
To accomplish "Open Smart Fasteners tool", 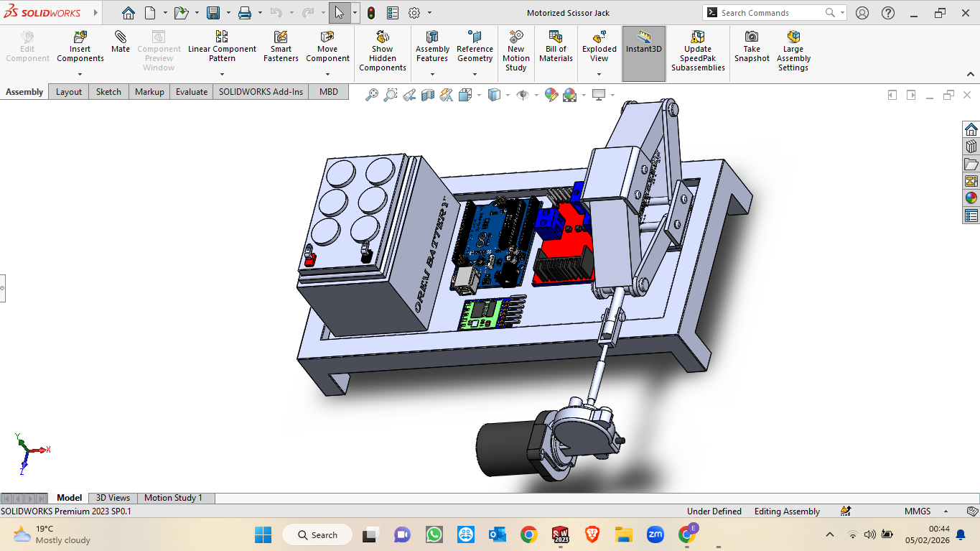I will (x=281, y=47).
